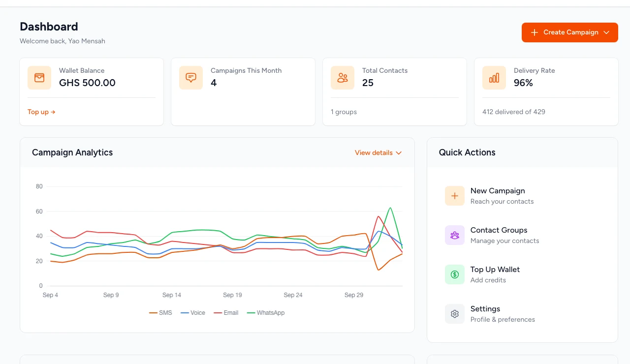Click the wallet icon in Wallet Balance card

click(x=39, y=78)
